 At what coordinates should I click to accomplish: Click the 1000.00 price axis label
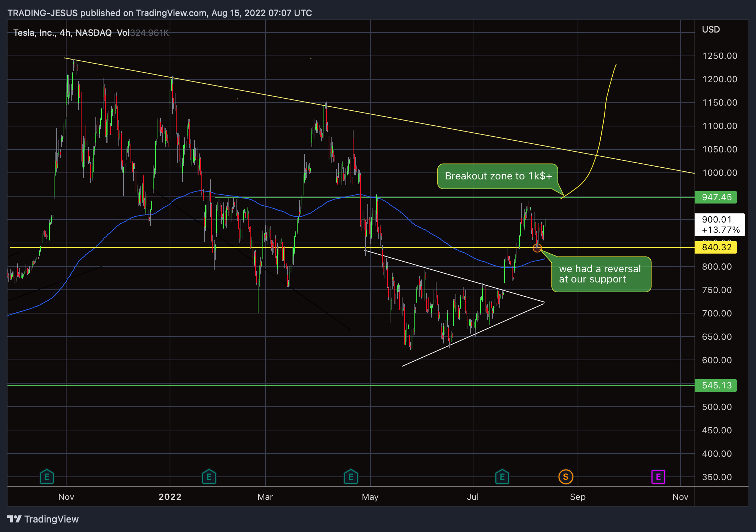(719, 173)
